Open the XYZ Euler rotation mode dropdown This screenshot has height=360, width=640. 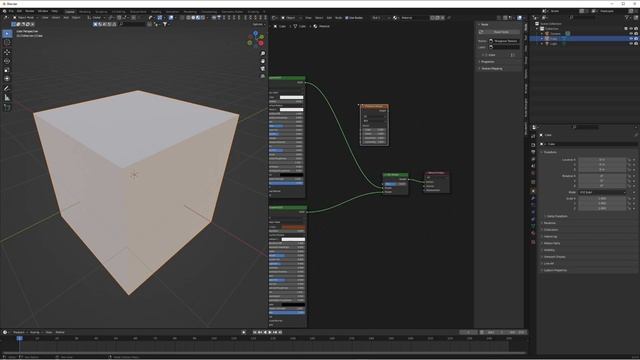(602, 192)
